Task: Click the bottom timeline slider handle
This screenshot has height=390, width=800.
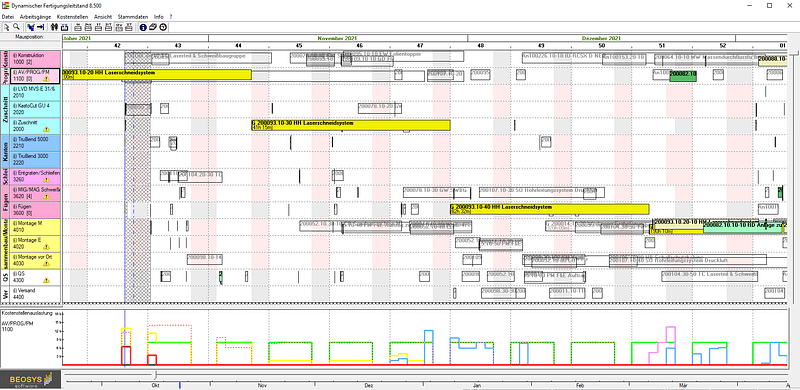Action: [x=155, y=375]
